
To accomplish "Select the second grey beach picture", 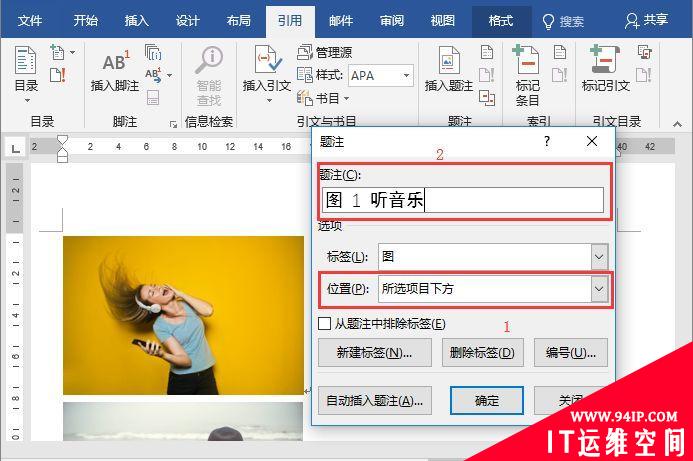I will pos(183,421).
